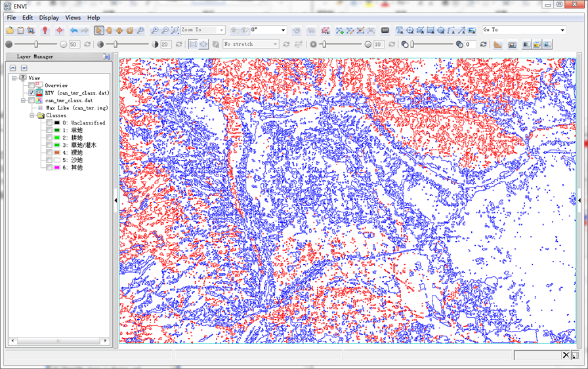The width and height of the screenshot is (588, 369).
Task: Click the transparency slider handle
Action: point(412,44)
